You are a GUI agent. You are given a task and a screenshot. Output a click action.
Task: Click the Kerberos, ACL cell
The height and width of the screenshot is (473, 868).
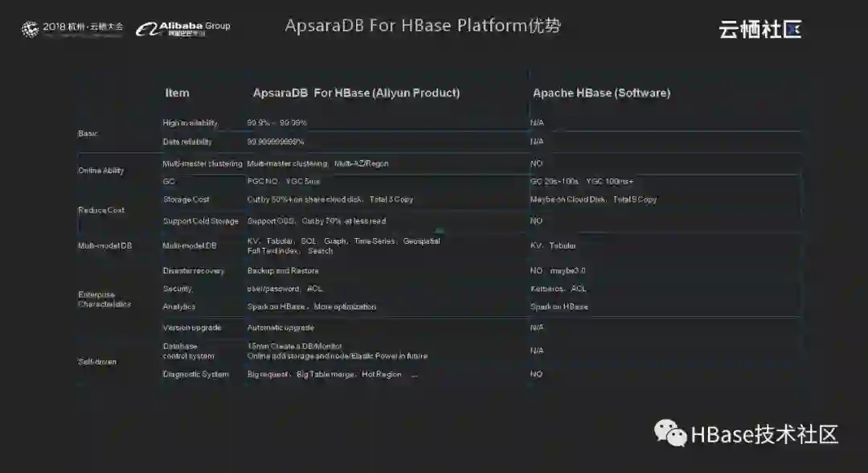click(558, 289)
